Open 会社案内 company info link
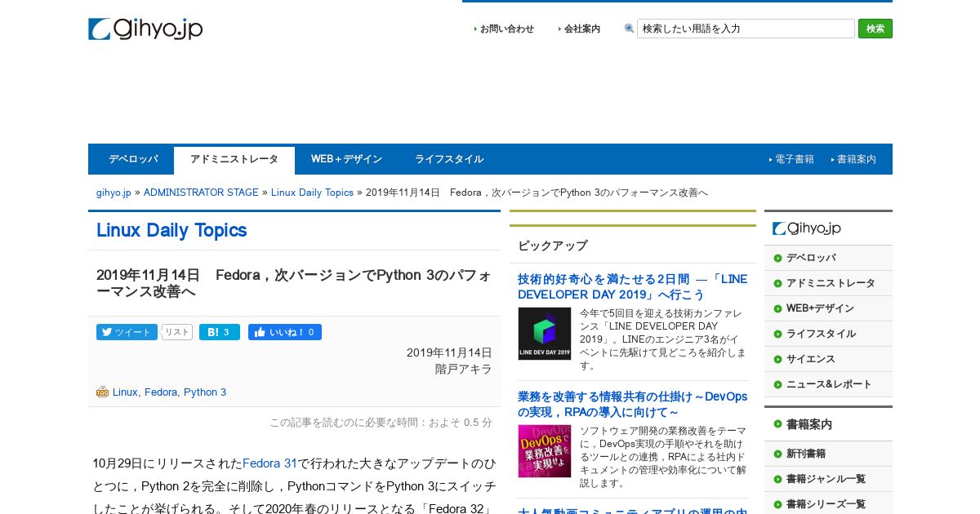The image size is (980, 514). (581, 29)
